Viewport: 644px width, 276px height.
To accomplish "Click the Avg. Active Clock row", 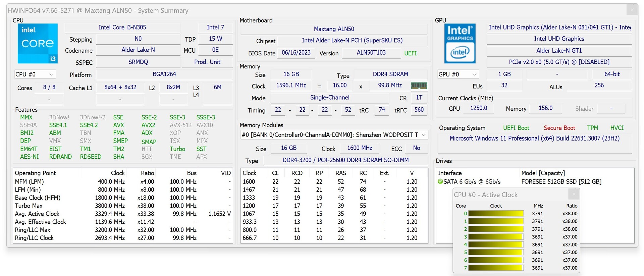I will [x=123, y=214].
